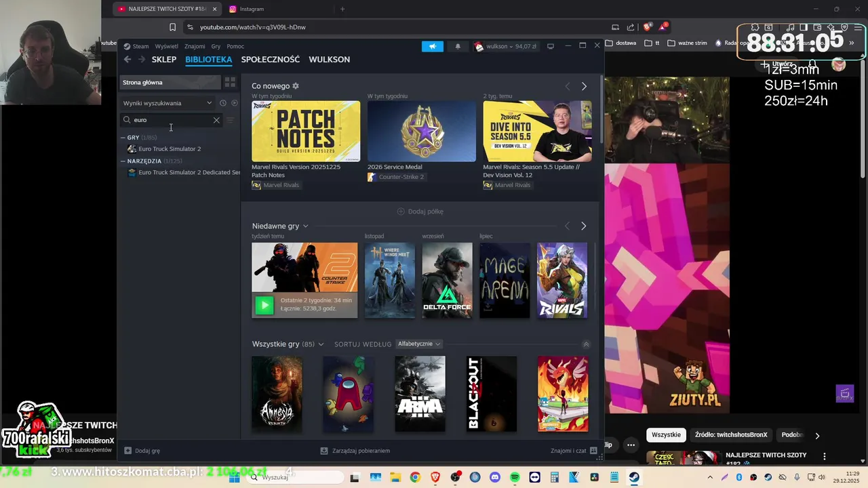Collapse the GRY category in the sidebar
Screen dimensions: 868x488
123,138
